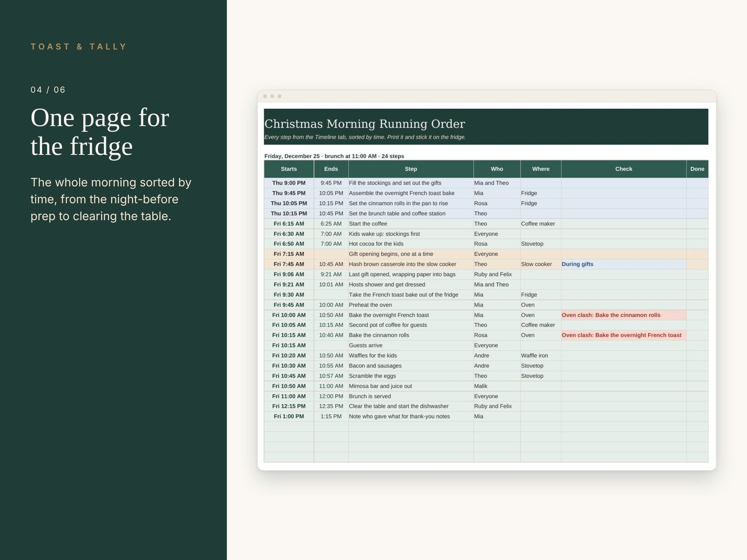Click the Ends column header
Viewport: 747px width, 560px height.
click(331, 169)
